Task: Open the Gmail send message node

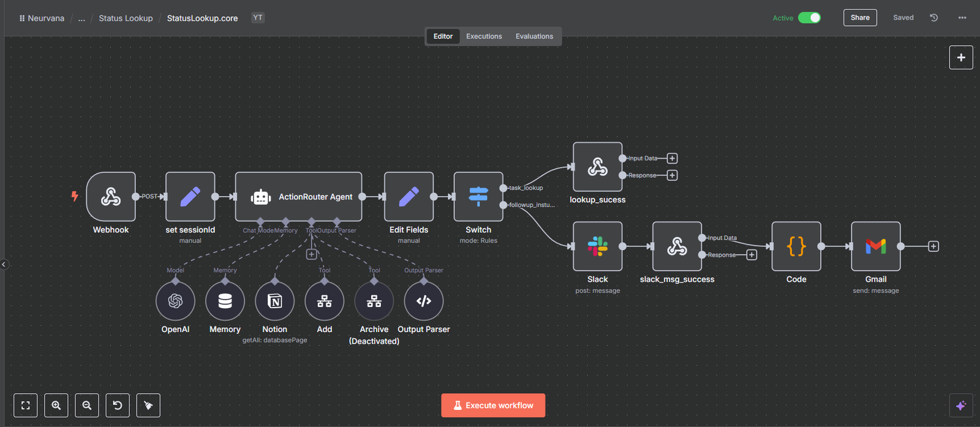Action: coord(875,246)
